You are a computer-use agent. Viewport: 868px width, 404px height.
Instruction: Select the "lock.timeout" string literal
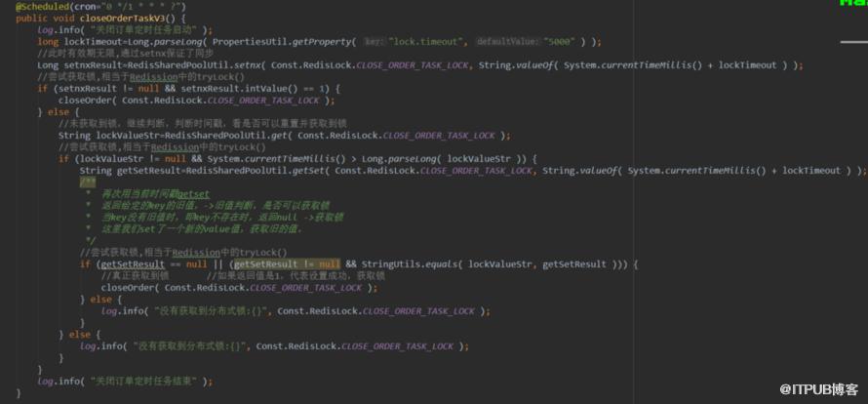[x=424, y=42]
